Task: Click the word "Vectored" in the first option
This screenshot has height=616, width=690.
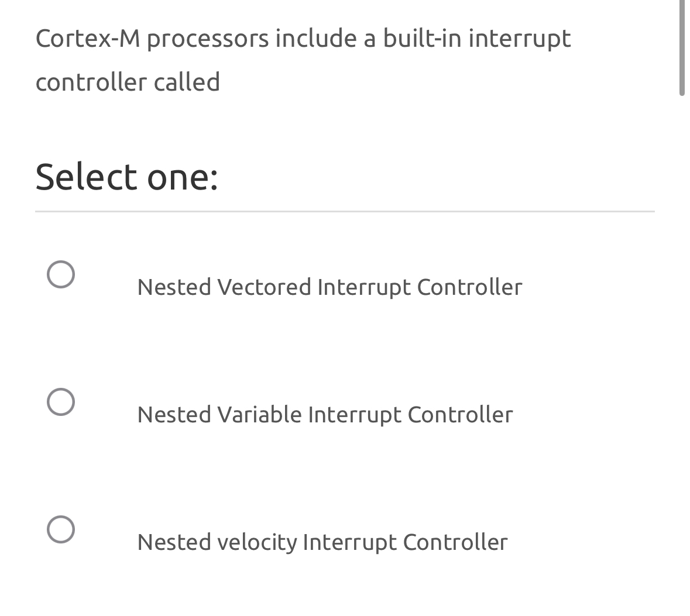Action: click(264, 287)
